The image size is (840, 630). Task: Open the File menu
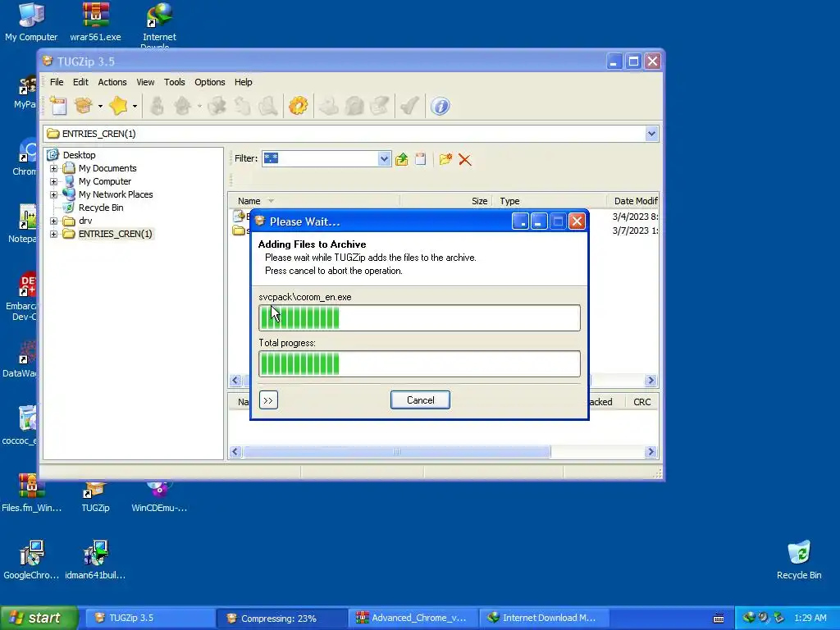click(57, 82)
